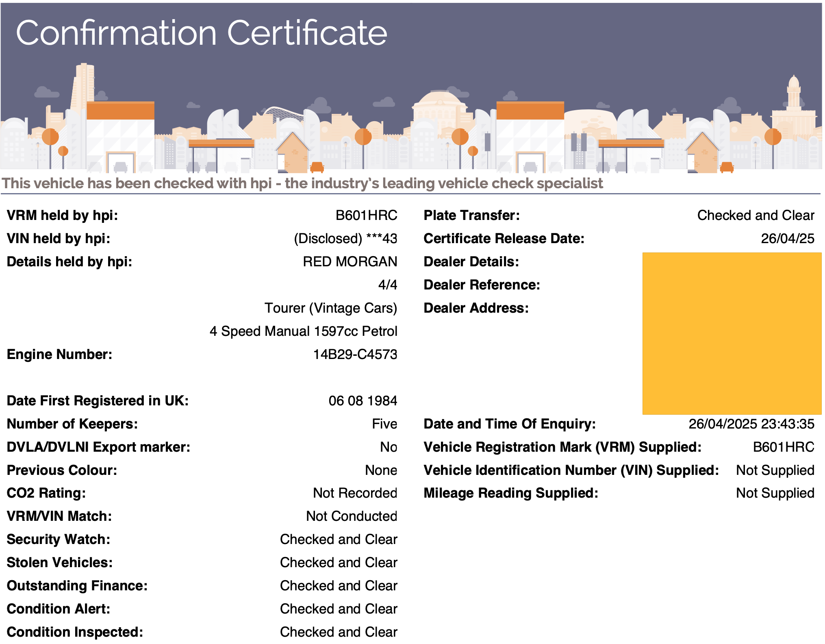Select 'Not Supplied' beside VIN Supplied

click(x=775, y=470)
